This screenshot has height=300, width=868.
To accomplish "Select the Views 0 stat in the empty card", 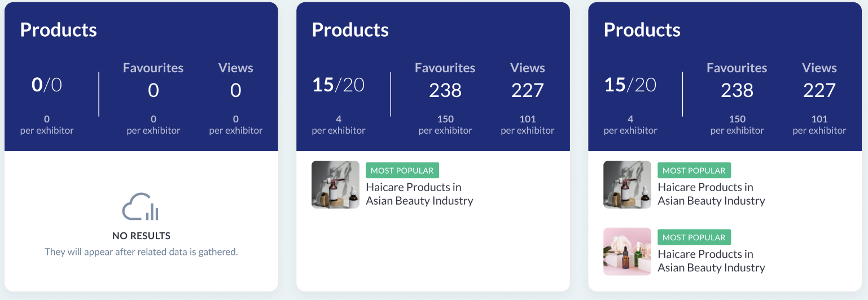I will pyautogui.click(x=235, y=90).
